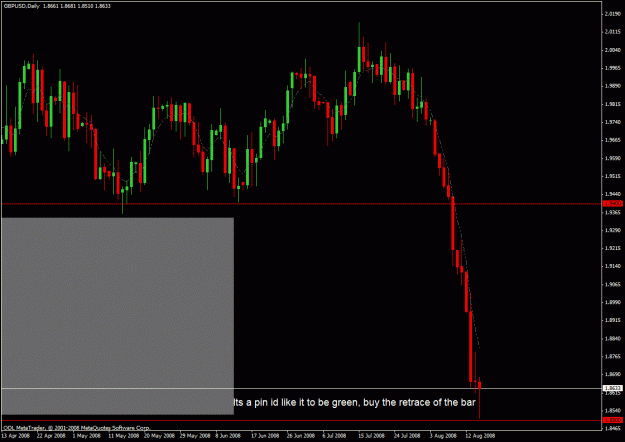Select the white 1.8633 current price tag

point(612,388)
